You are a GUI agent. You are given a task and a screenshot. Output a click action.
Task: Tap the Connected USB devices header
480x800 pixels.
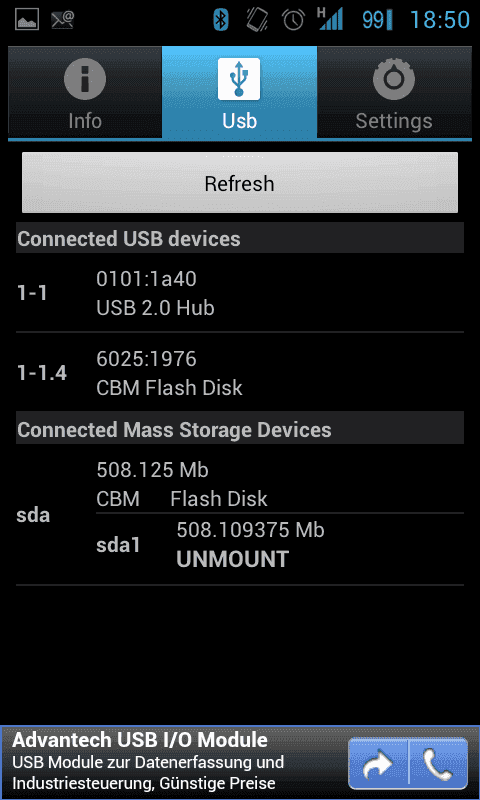click(x=240, y=238)
